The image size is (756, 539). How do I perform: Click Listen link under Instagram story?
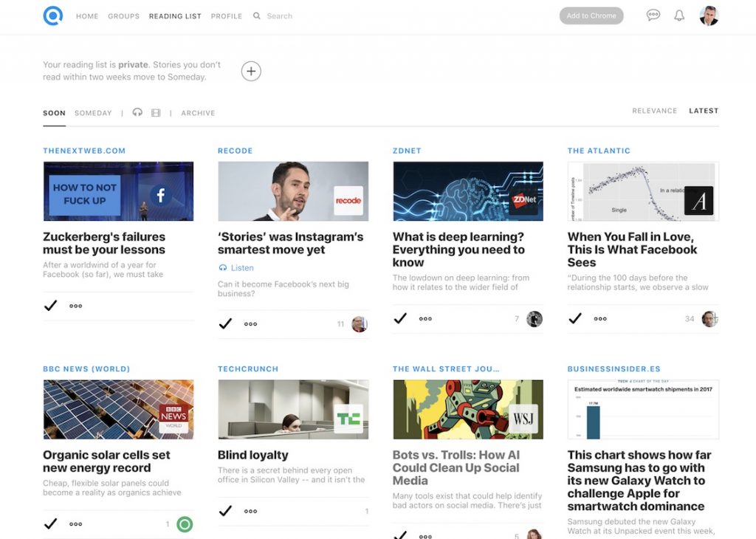[x=241, y=268]
